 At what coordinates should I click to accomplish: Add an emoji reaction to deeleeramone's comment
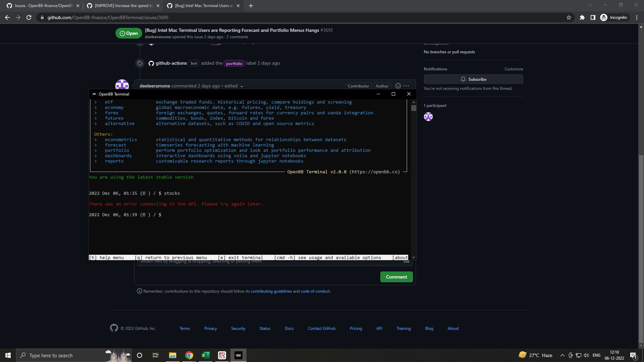(x=398, y=86)
